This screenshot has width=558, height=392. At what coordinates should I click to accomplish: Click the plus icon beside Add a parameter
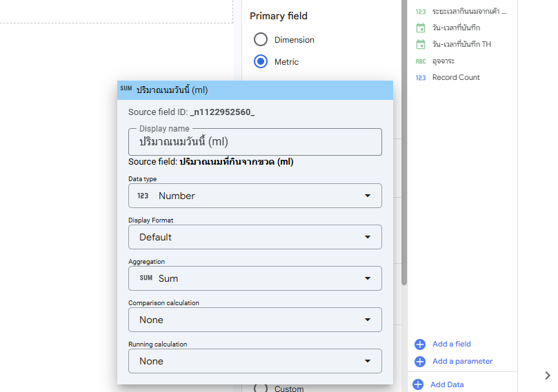tap(419, 361)
